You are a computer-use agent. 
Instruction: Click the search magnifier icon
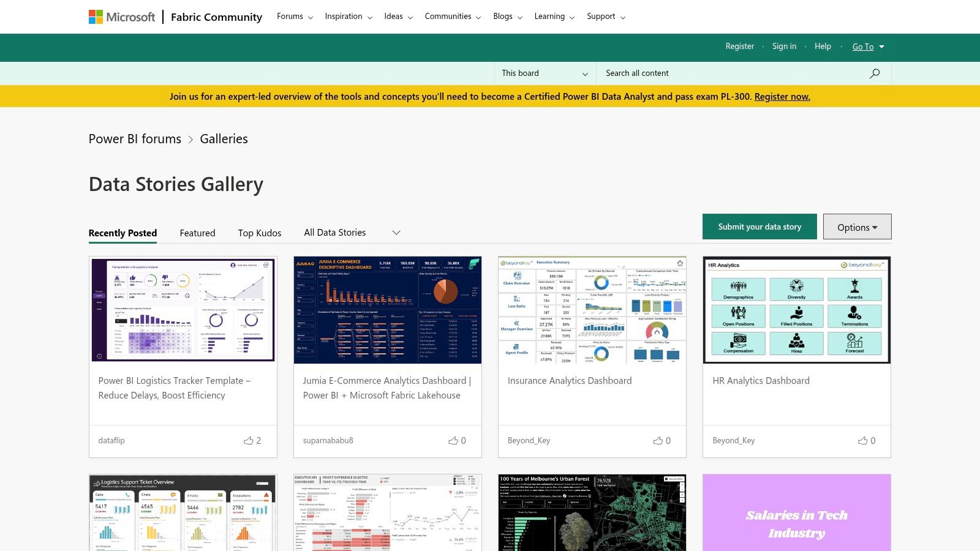coord(875,73)
